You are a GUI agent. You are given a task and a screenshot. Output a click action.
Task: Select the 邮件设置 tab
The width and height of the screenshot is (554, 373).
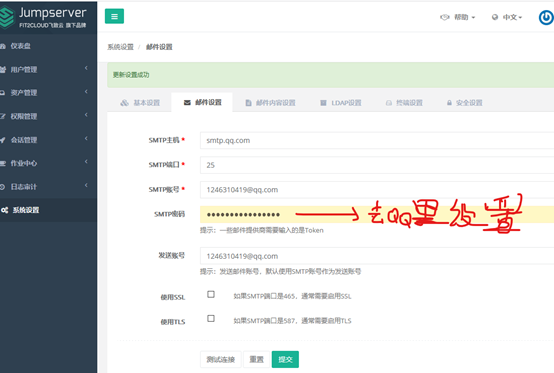pyautogui.click(x=202, y=102)
